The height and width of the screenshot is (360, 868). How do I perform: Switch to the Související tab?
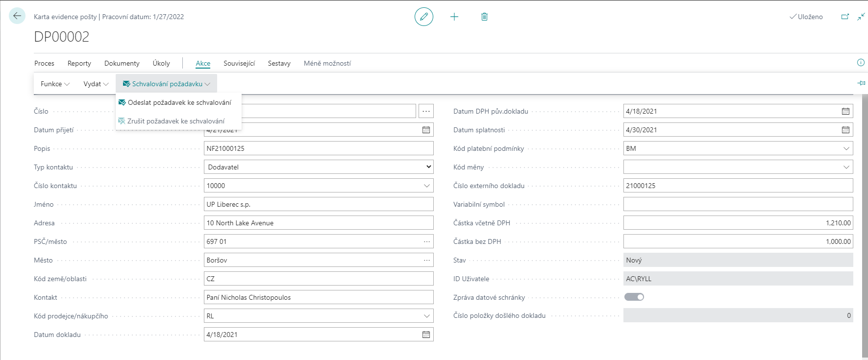[239, 63]
